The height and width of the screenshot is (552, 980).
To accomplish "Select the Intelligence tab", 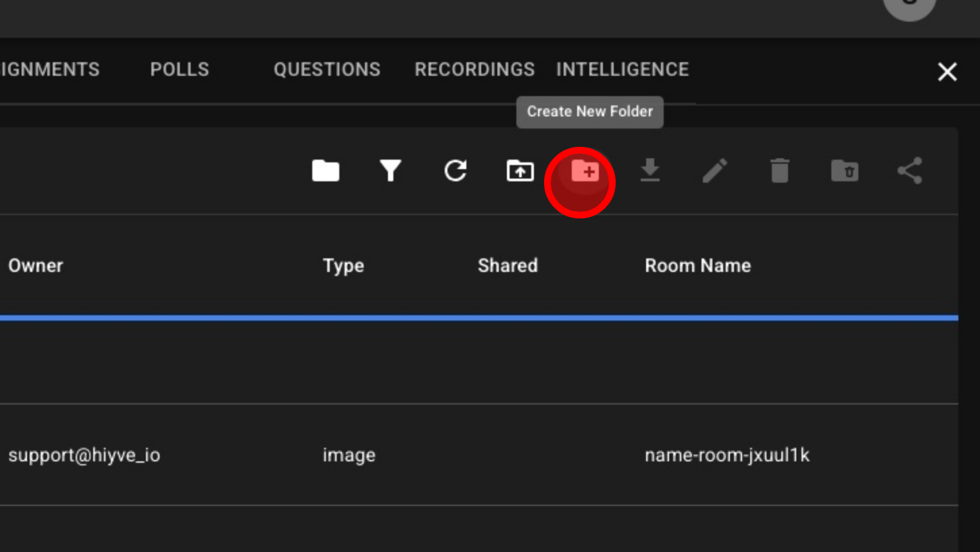I will [622, 69].
